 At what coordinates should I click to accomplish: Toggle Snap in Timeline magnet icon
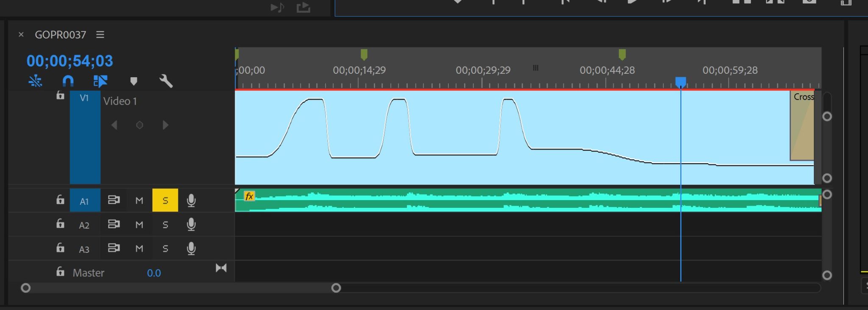pyautogui.click(x=68, y=81)
